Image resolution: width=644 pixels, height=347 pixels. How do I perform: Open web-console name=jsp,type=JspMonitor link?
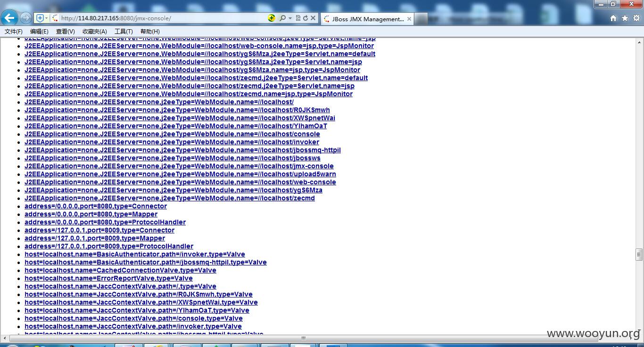(x=199, y=46)
